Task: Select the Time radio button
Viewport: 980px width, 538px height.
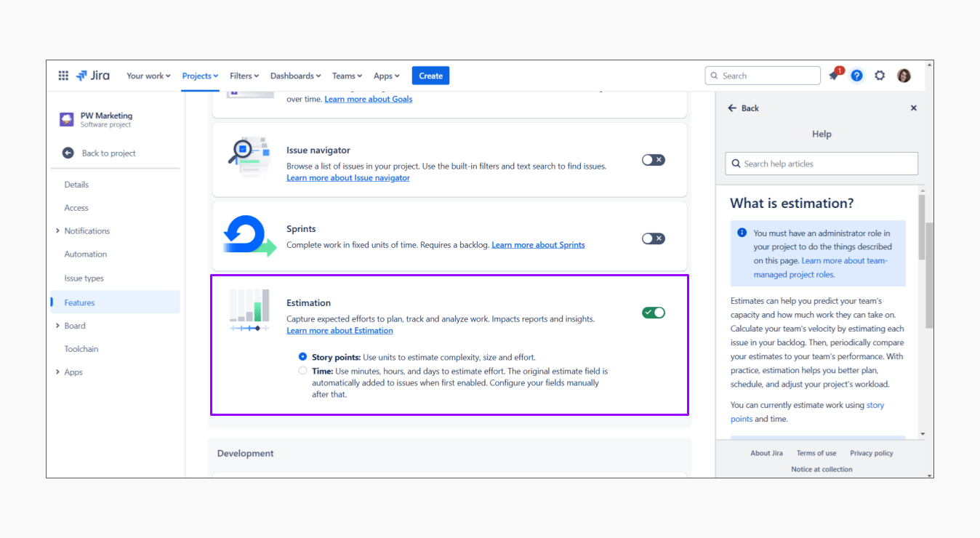Action: coord(303,371)
